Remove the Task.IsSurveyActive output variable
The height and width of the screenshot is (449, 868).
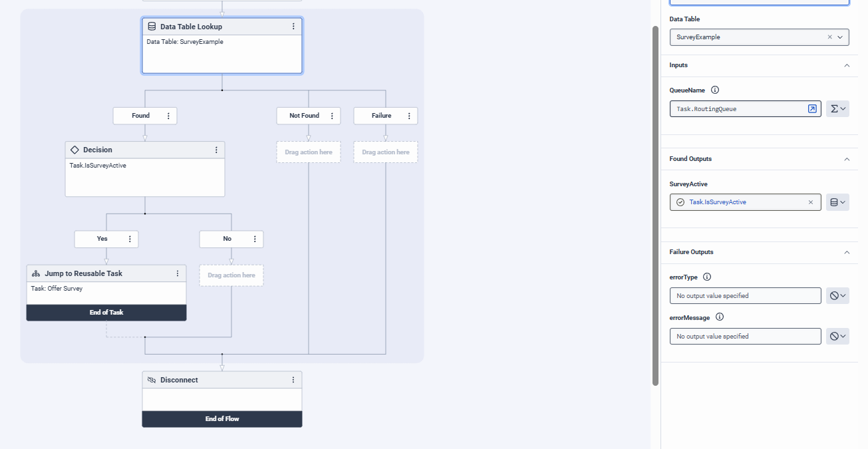[811, 202]
